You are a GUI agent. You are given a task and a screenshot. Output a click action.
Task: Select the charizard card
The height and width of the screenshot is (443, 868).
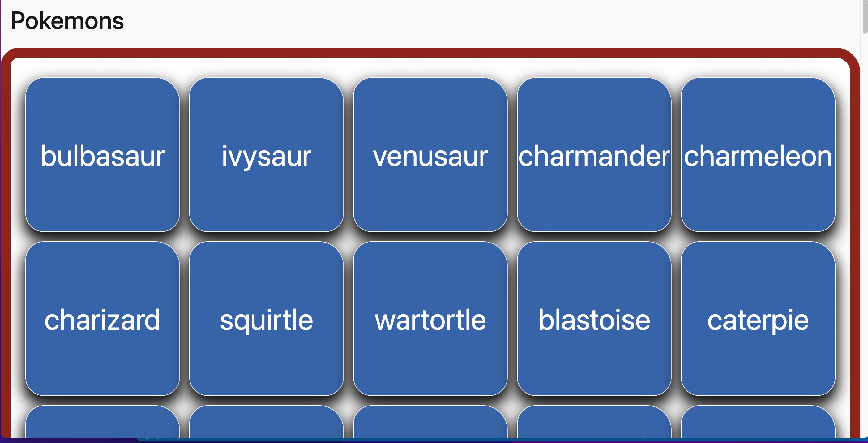[x=102, y=319]
